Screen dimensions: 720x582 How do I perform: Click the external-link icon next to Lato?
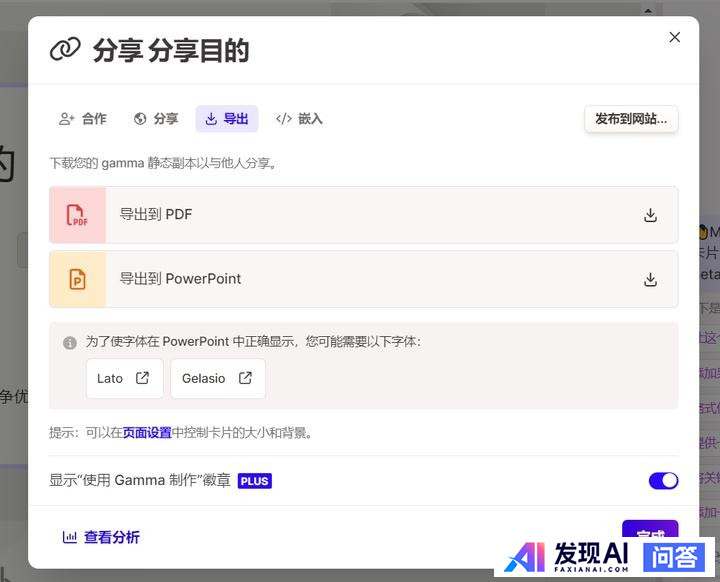pyautogui.click(x=142, y=378)
